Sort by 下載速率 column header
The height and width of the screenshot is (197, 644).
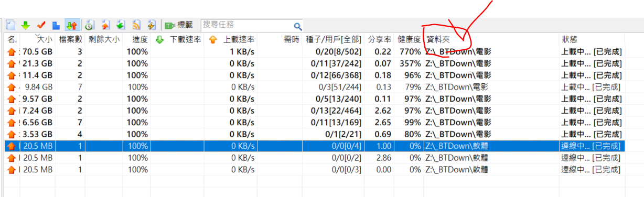[x=178, y=39]
